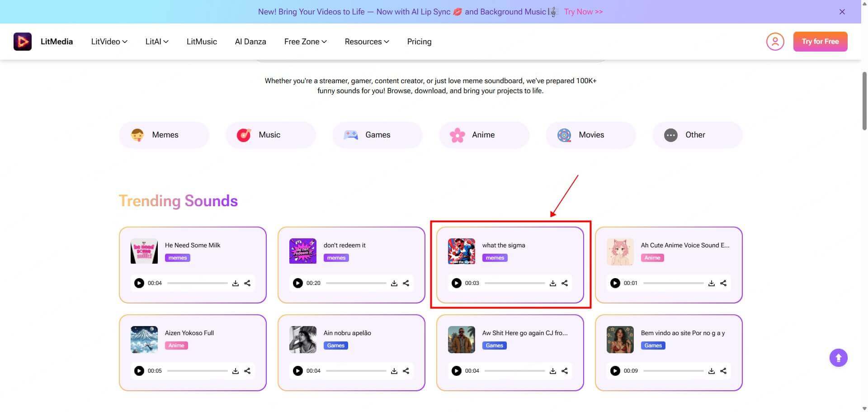Download the "Ah Cute Anime Voice Sound" clip
Image resolution: width=868 pixels, height=412 pixels.
tap(711, 283)
